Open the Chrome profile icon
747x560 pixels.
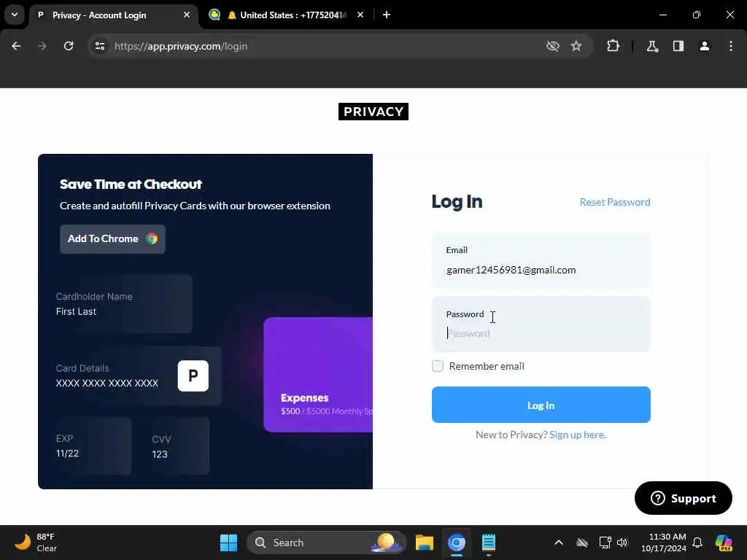point(705,46)
